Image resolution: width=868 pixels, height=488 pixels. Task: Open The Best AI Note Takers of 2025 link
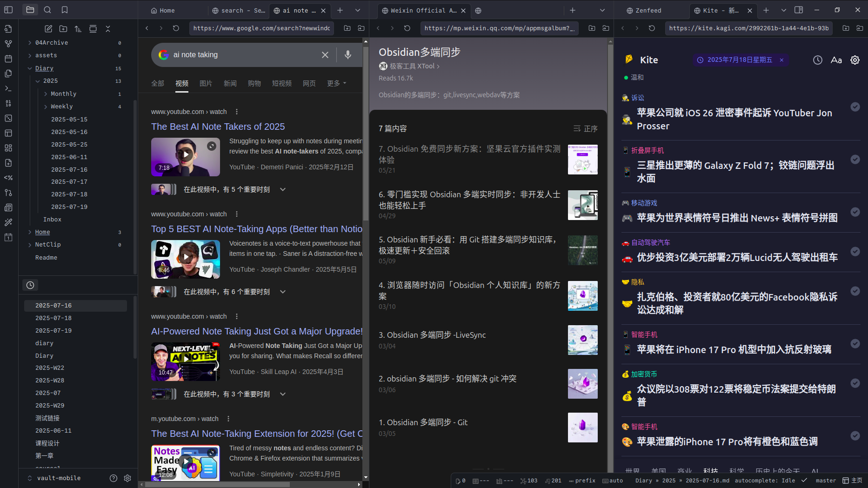click(218, 127)
